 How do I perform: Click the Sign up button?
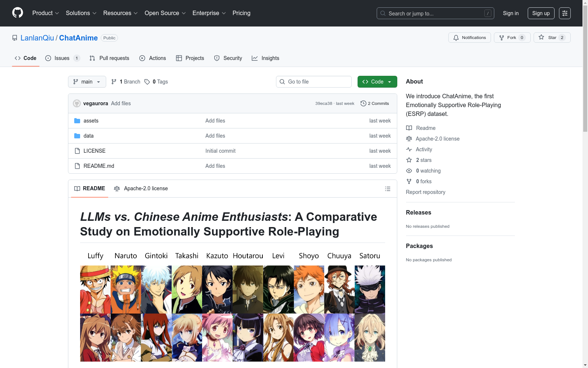541,13
